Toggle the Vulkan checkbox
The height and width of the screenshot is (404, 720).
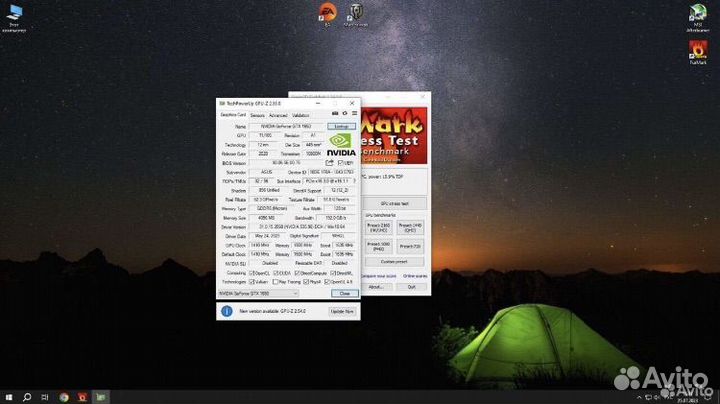[x=252, y=282]
